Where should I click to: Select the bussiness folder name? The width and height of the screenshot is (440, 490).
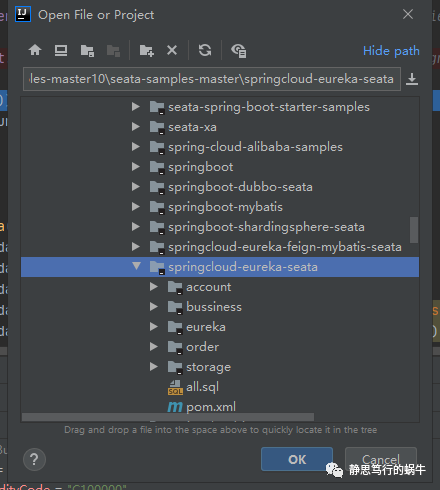pos(214,307)
